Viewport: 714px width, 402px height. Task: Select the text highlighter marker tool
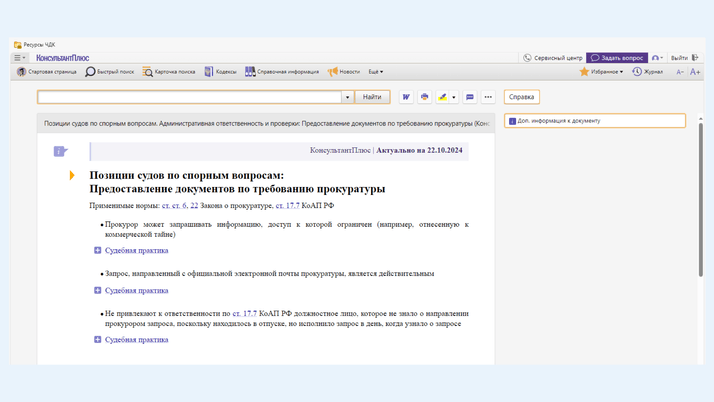(442, 97)
